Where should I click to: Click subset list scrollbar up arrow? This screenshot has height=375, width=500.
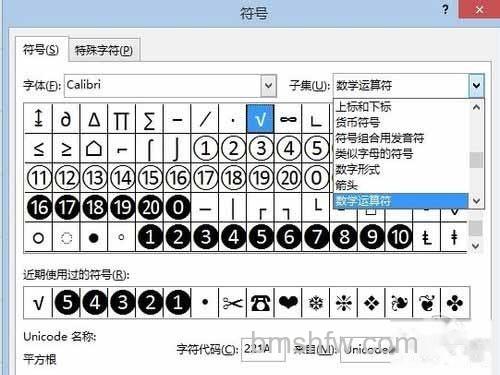(476, 107)
